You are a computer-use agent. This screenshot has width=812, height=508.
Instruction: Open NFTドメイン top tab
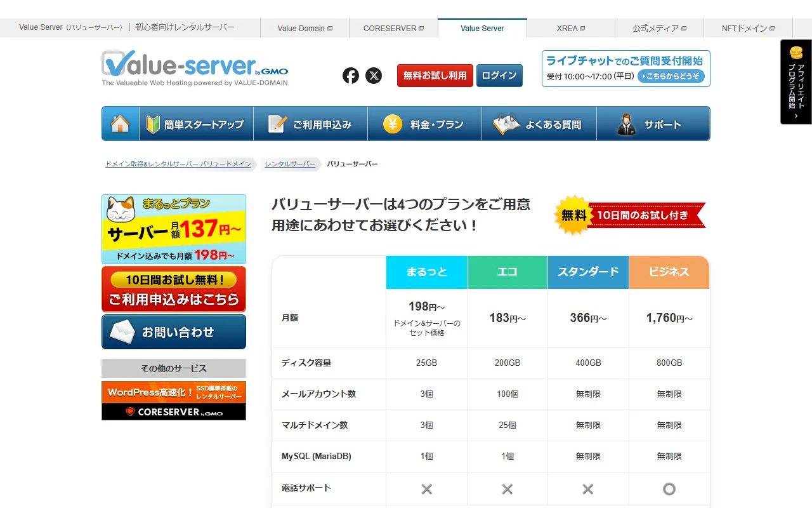tap(749, 29)
